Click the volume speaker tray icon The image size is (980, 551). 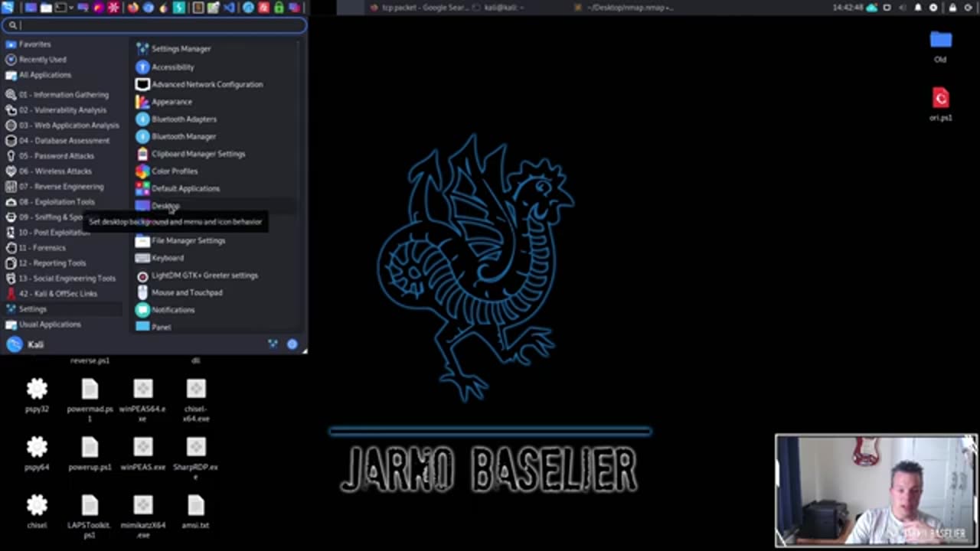[903, 8]
